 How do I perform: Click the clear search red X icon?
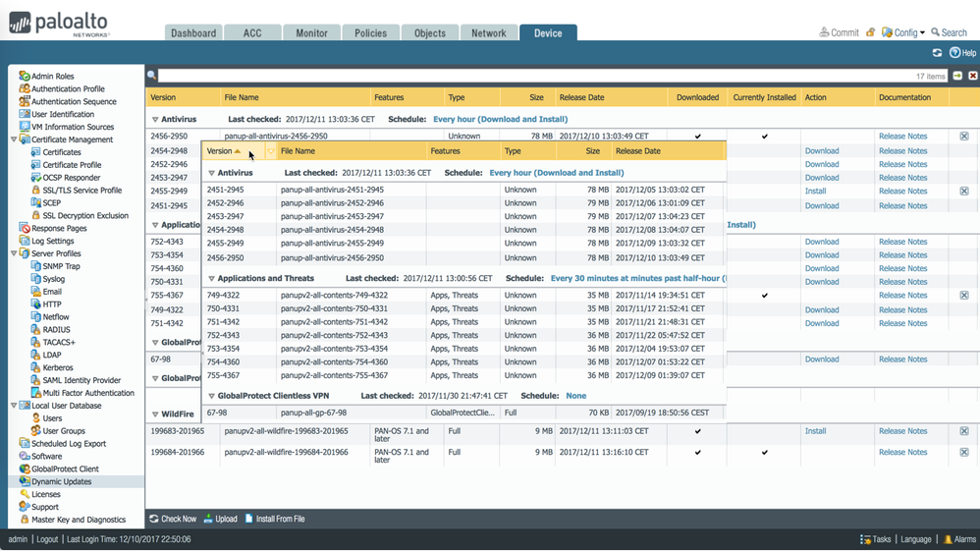point(972,76)
